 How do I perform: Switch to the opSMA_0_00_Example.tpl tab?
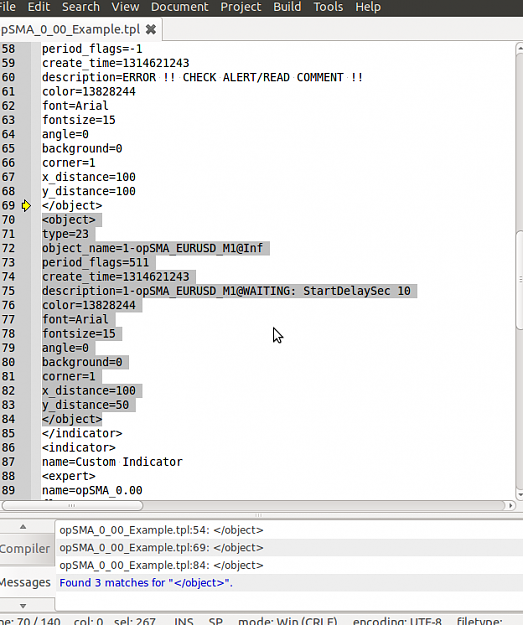click(x=70, y=29)
